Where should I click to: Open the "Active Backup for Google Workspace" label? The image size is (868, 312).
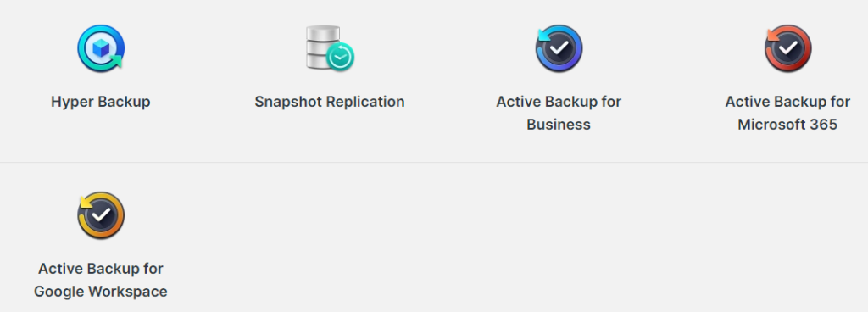point(101,280)
